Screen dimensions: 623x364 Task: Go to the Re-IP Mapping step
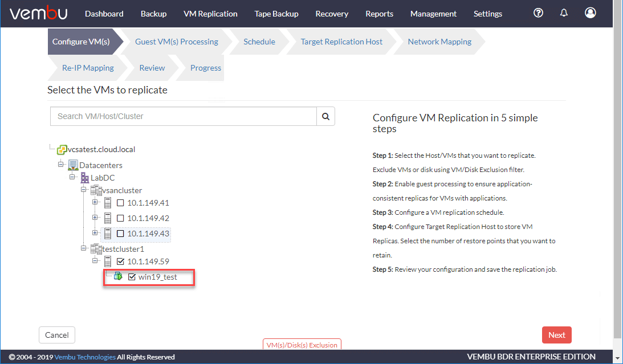[x=88, y=68]
